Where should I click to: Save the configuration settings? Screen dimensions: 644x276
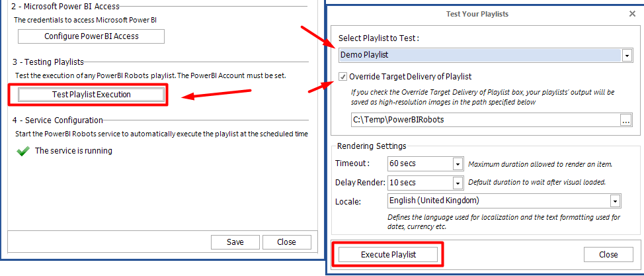[x=235, y=242]
